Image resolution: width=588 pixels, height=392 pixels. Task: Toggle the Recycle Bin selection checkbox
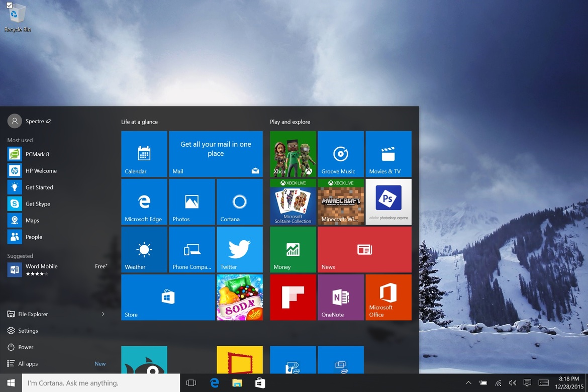(10, 5)
